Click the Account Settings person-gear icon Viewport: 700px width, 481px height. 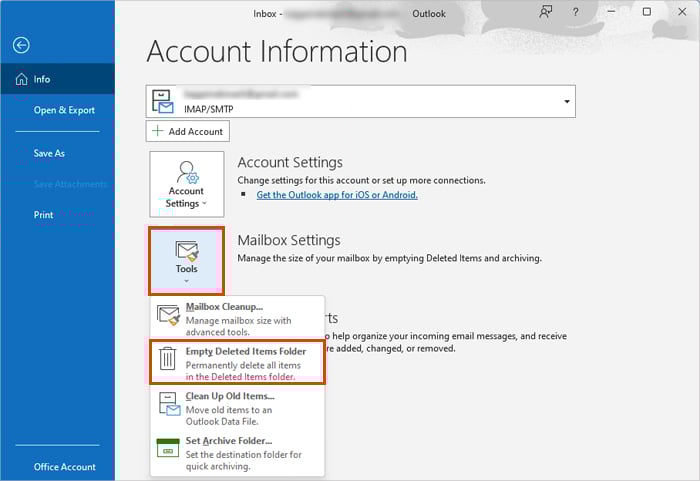point(187,172)
